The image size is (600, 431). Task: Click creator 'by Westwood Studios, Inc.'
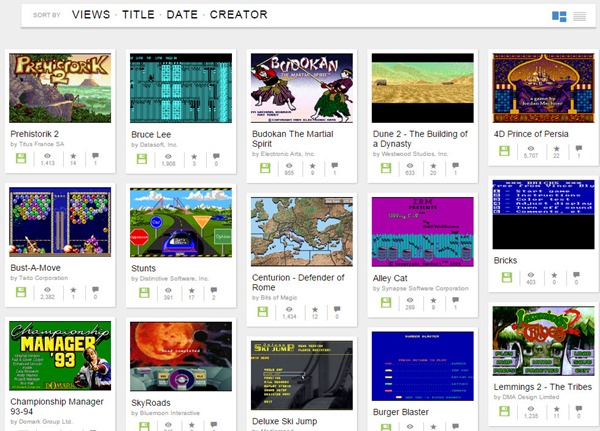[410, 154]
